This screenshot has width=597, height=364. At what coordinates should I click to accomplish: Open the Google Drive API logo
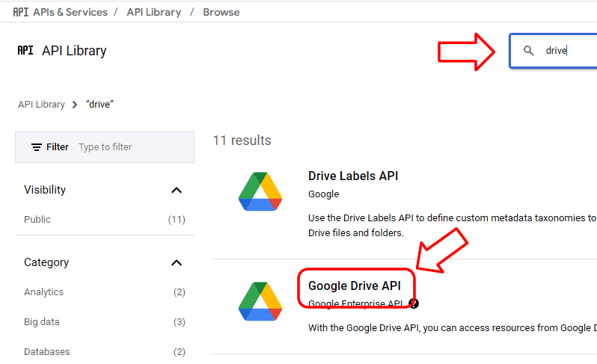pos(260,301)
